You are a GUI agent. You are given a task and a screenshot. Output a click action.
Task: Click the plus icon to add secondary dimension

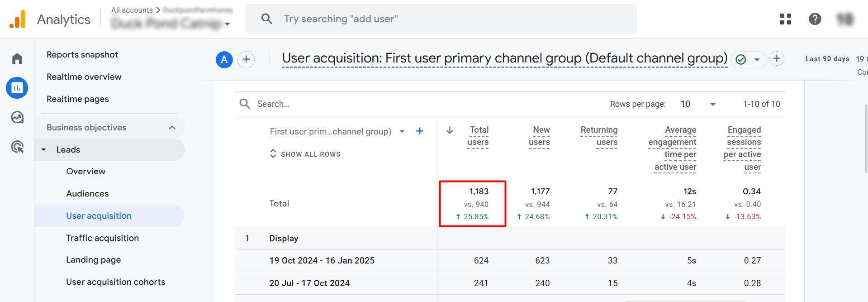[420, 131]
